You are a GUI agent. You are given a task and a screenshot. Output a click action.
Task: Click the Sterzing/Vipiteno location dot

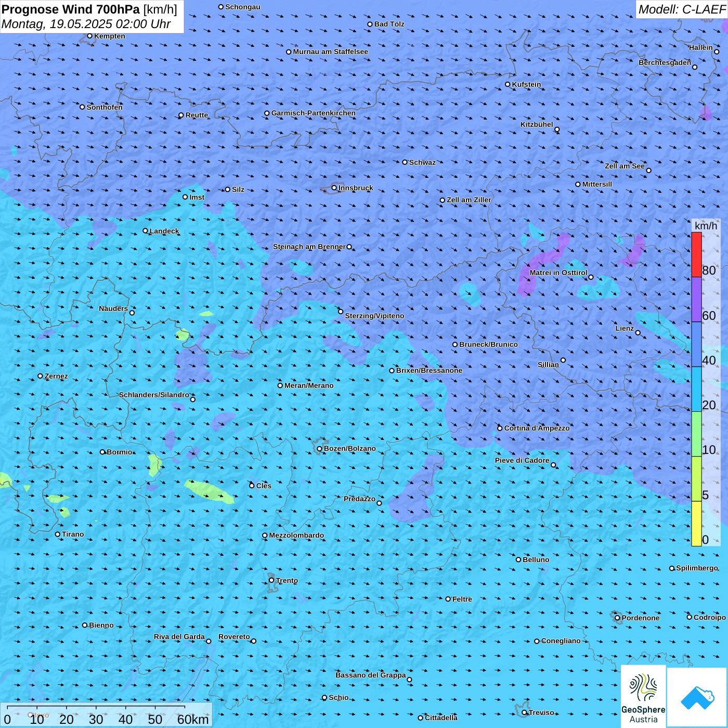(341, 311)
